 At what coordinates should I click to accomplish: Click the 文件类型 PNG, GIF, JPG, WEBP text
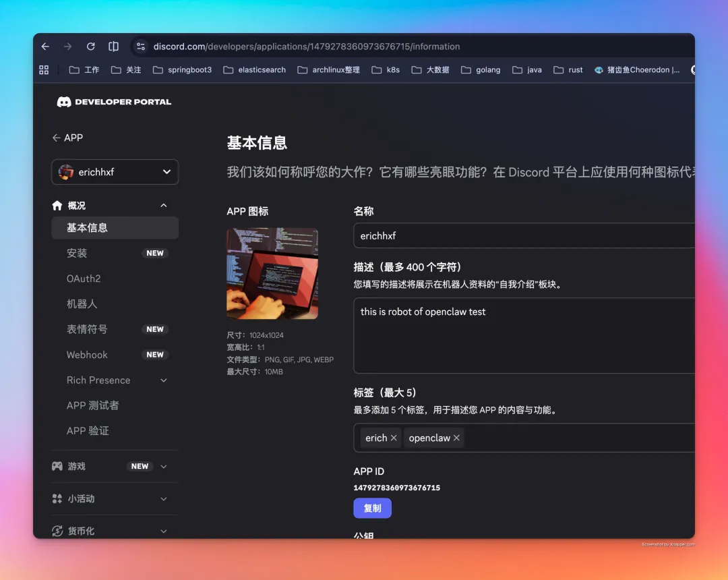click(x=280, y=359)
